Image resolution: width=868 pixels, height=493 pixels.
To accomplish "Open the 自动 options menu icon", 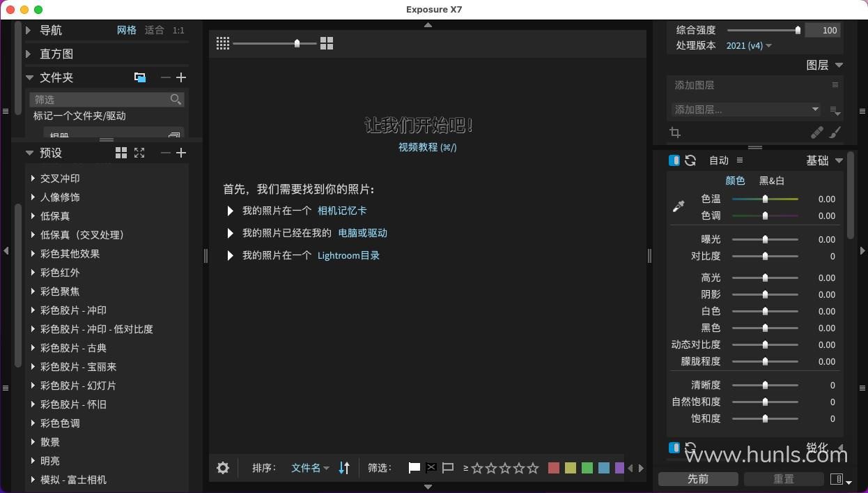I will click(x=740, y=160).
